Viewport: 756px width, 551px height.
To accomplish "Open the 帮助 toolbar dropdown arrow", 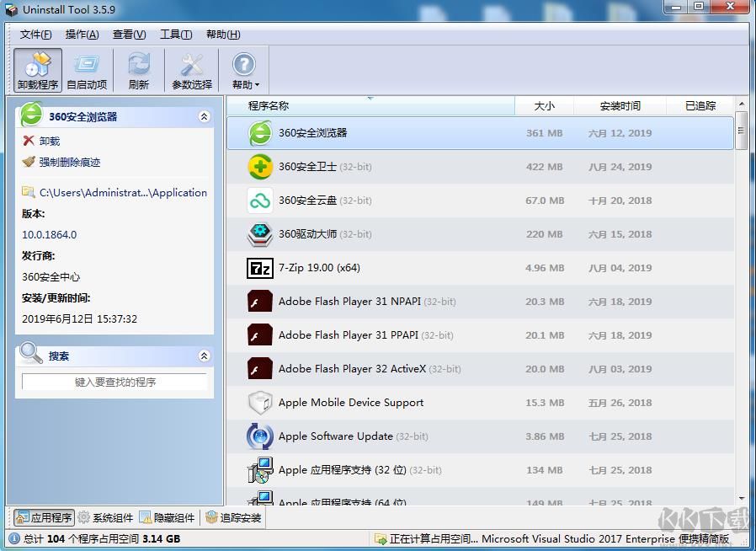I will (x=257, y=85).
